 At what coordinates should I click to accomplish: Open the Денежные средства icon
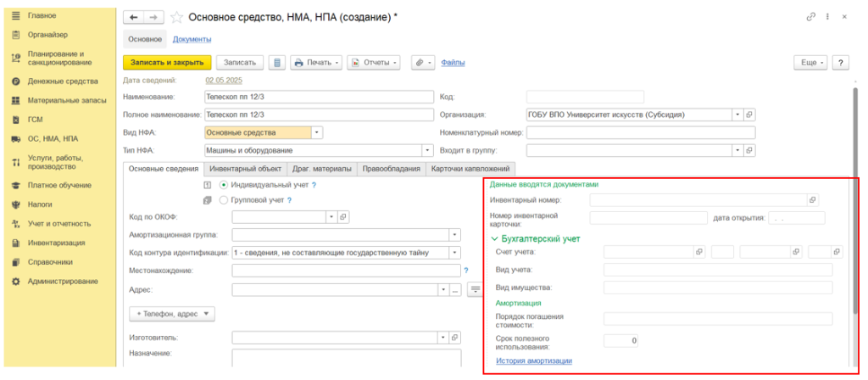16,81
